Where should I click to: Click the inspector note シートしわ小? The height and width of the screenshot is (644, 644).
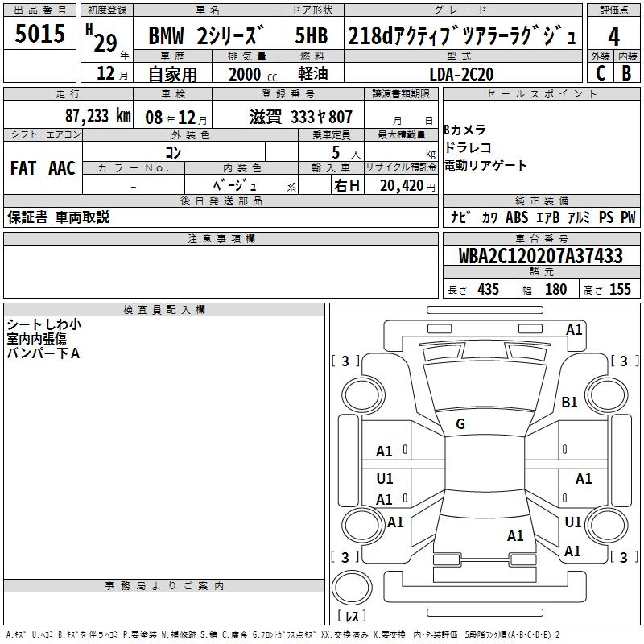pyautogui.click(x=44, y=324)
